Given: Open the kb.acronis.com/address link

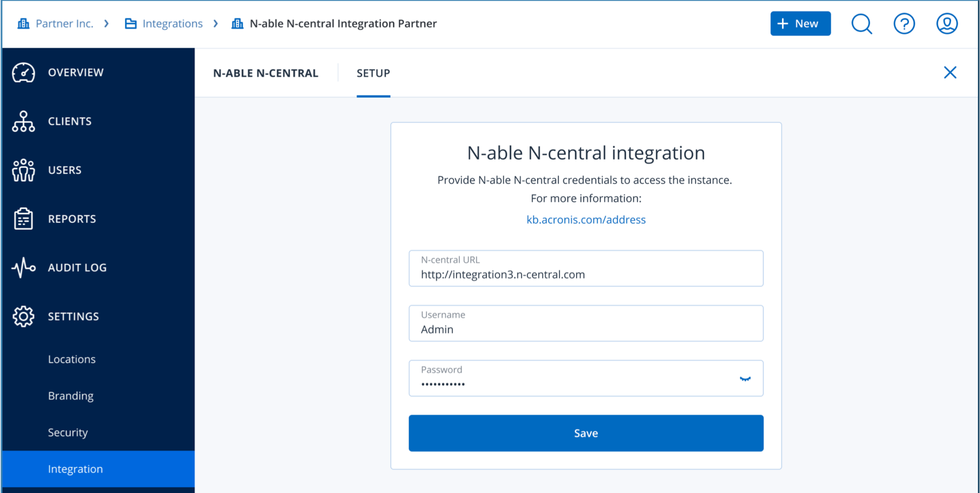Looking at the screenshot, I should click(586, 220).
